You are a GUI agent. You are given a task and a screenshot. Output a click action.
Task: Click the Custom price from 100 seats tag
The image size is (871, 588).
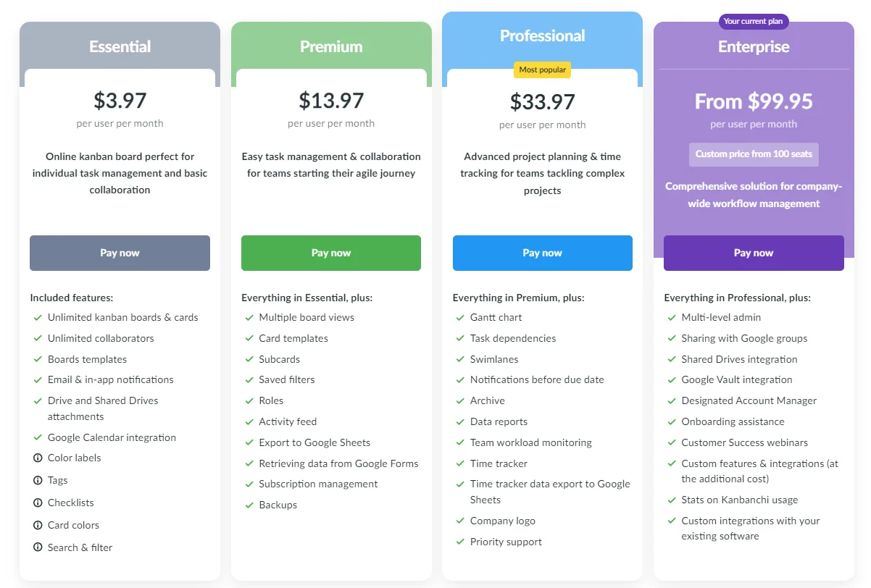tap(754, 154)
